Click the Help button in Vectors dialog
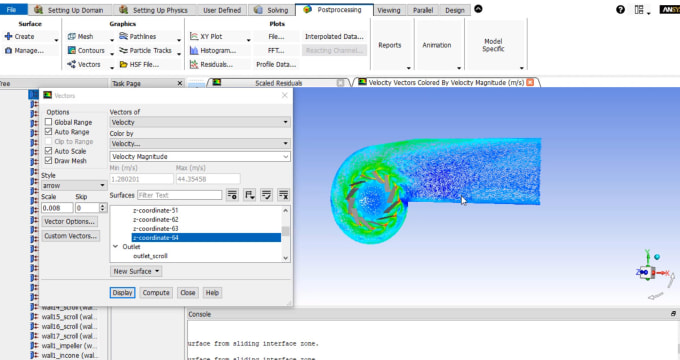The width and height of the screenshot is (680, 360). 212,293
